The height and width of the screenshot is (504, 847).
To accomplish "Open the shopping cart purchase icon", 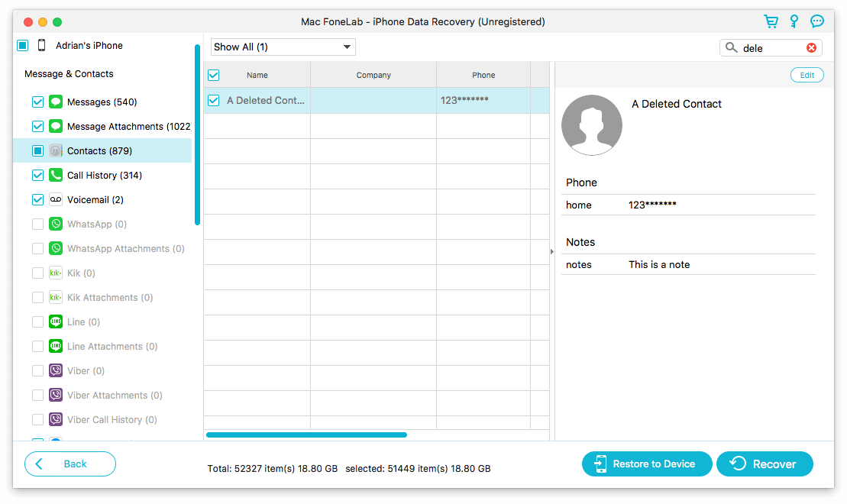I will [x=771, y=21].
